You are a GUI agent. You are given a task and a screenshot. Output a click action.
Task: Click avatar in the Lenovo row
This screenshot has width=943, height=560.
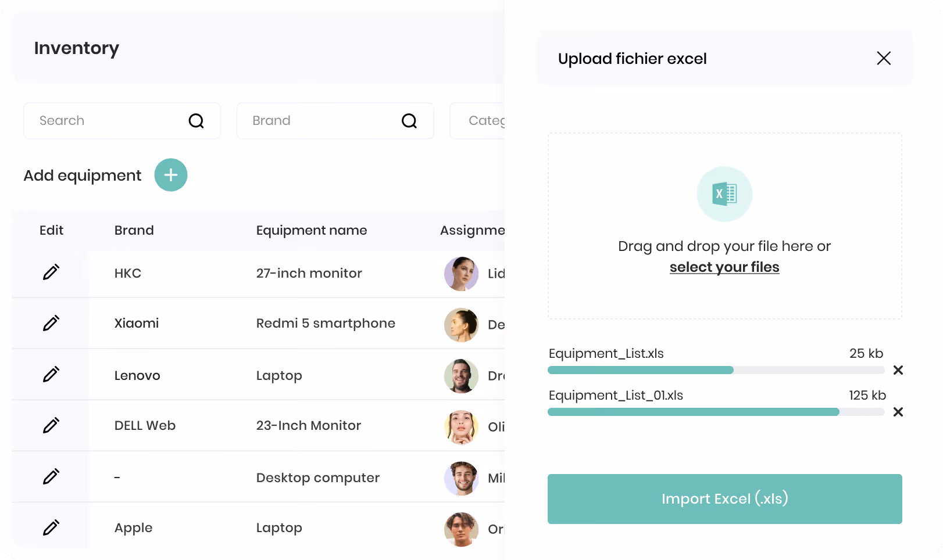461,376
